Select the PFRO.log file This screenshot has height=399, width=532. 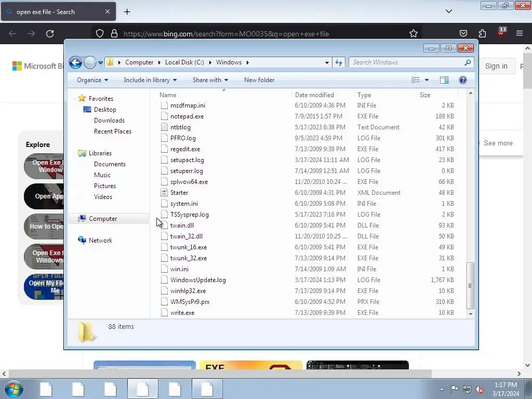183,138
